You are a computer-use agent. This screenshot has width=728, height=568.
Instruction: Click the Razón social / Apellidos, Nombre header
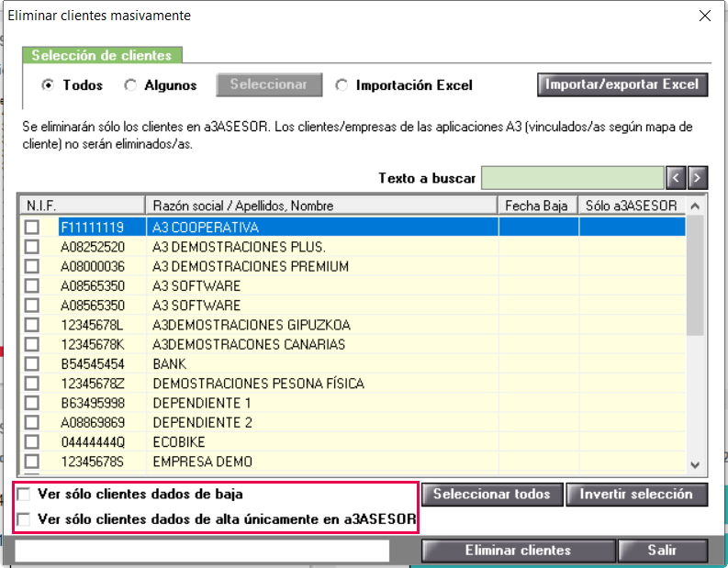pyautogui.click(x=321, y=206)
